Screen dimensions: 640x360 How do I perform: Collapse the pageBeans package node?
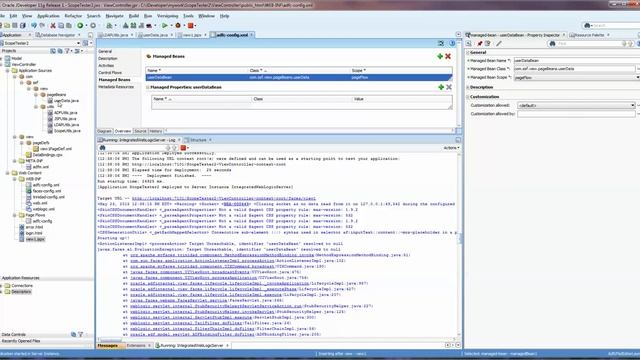coord(36,95)
